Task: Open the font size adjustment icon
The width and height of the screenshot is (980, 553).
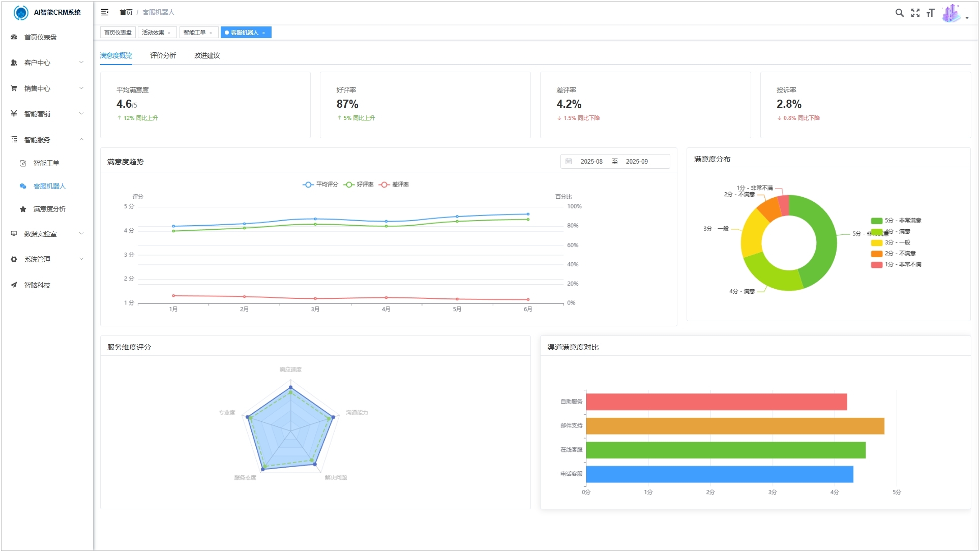Action: click(x=930, y=13)
